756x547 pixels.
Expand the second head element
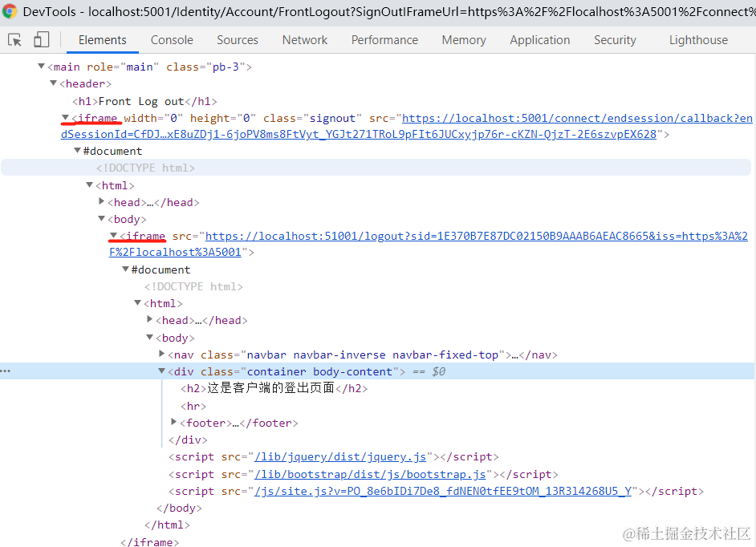point(149,319)
